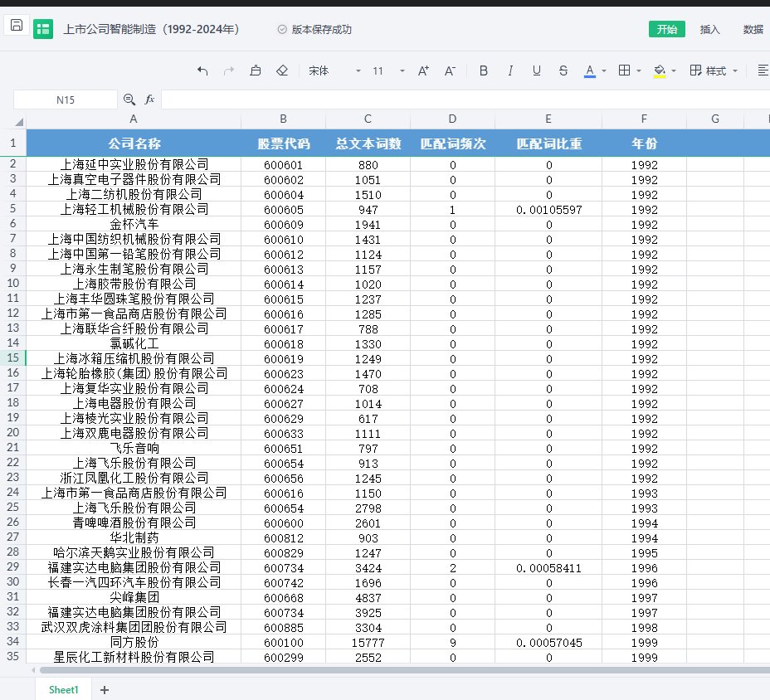This screenshot has width=770, height=700.
Task: Select row 15 header
Action: tap(12, 358)
